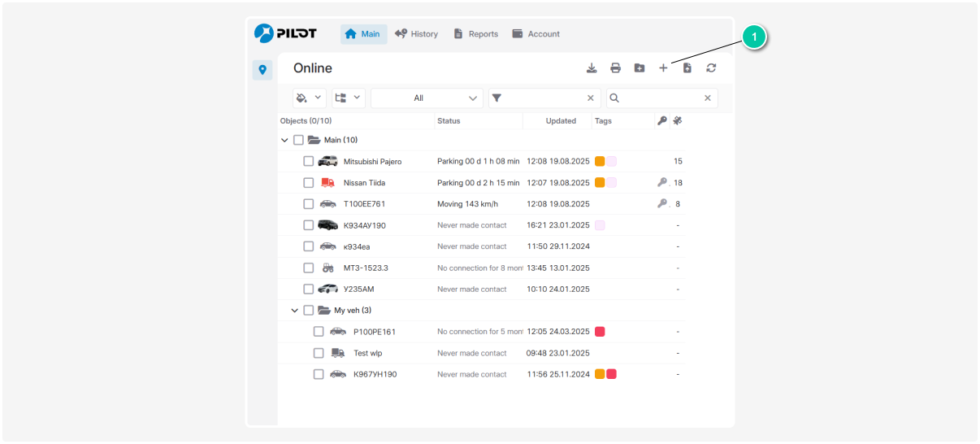Open the Reports tab
Screen dimensions: 980x444
tap(475, 34)
